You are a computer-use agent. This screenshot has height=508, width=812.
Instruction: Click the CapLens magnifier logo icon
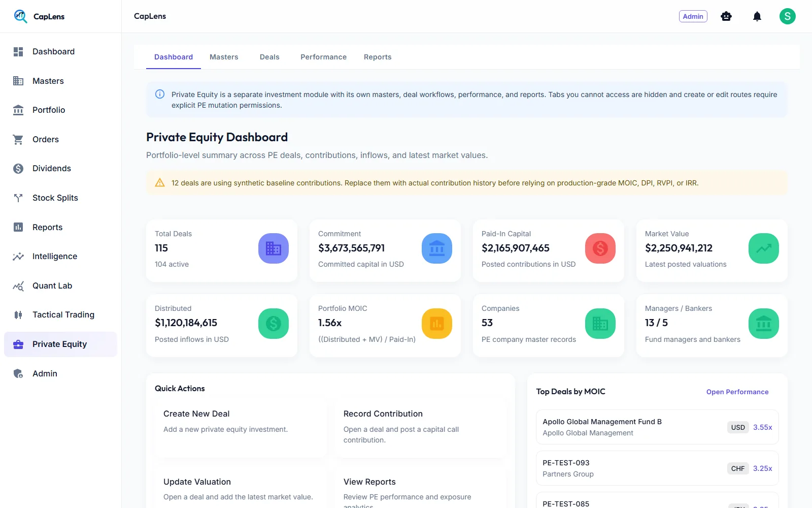(20, 16)
